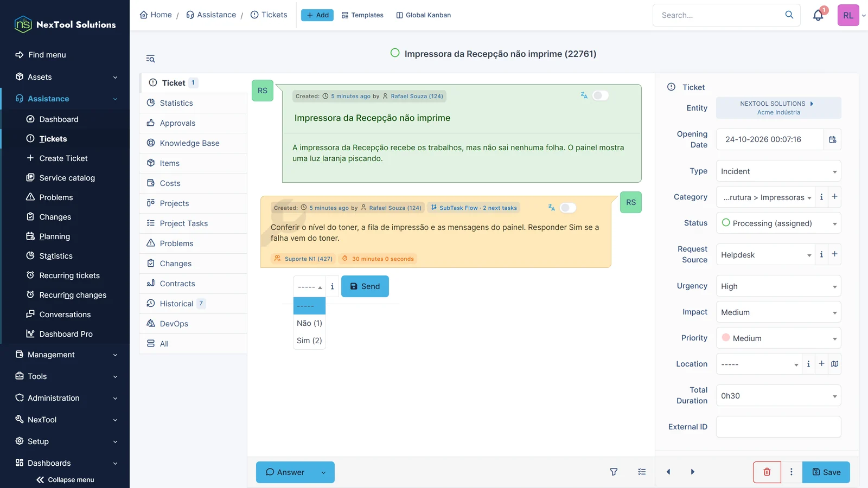Open the Priority dropdown showing Medium
Screen dimensions: 868x488
[778, 338]
